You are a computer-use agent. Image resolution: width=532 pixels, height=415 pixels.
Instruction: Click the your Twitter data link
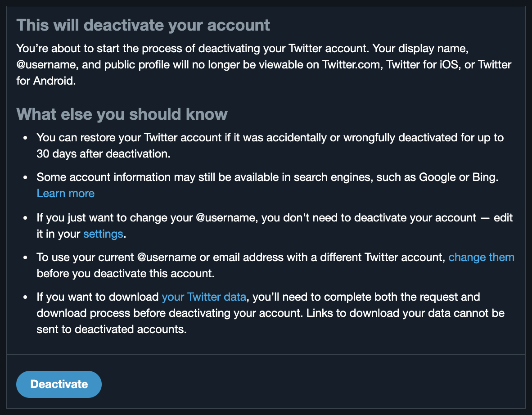pyautogui.click(x=204, y=297)
